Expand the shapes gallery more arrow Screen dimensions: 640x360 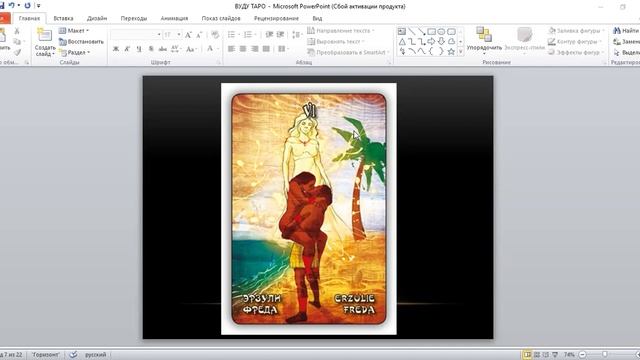[460, 52]
